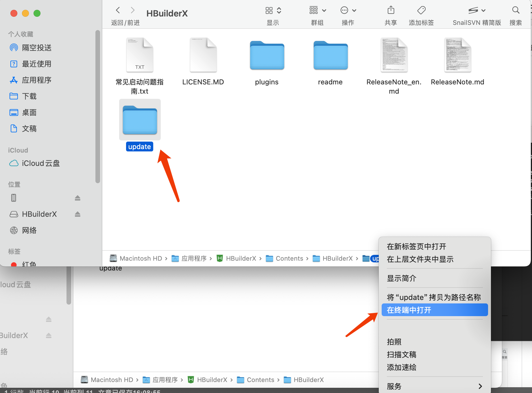Click 在终端中打开 menu option

coord(409,310)
